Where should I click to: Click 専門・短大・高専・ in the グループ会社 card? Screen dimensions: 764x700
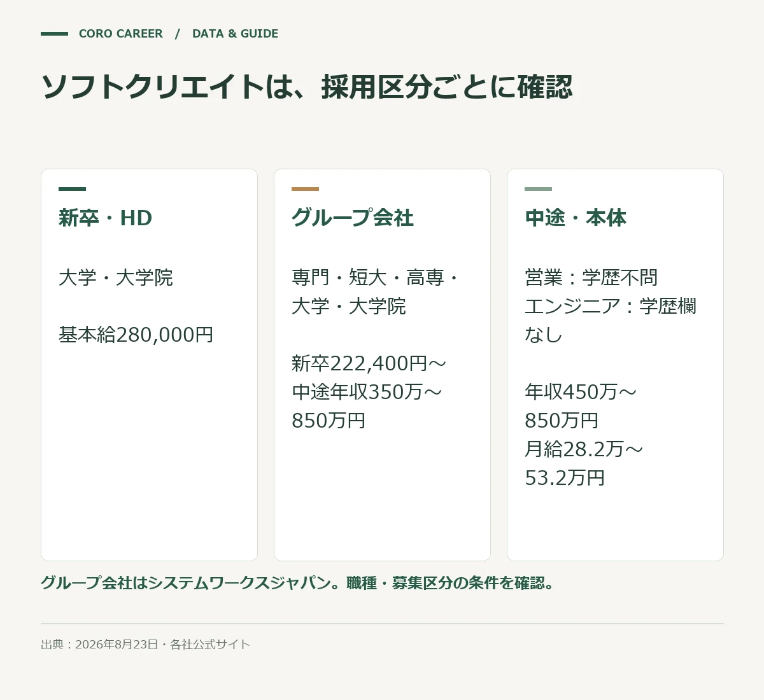376,277
